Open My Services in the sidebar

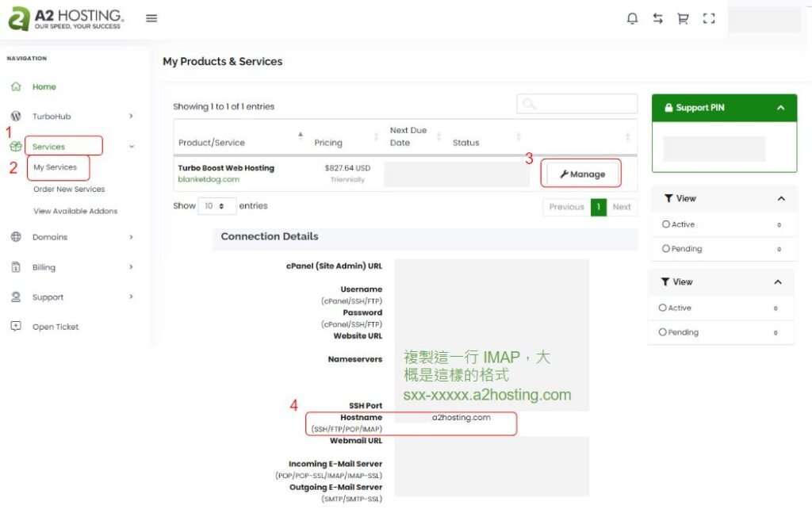coord(55,167)
